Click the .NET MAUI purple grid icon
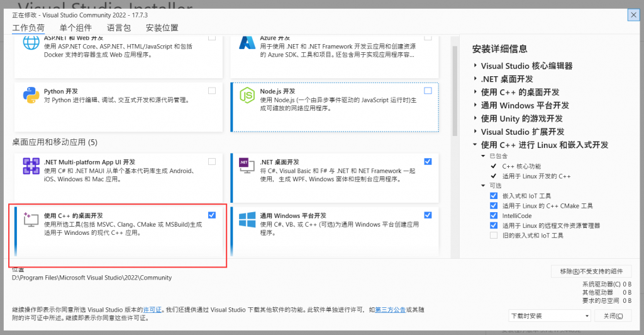The width and height of the screenshot is (644, 335). (31, 166)
